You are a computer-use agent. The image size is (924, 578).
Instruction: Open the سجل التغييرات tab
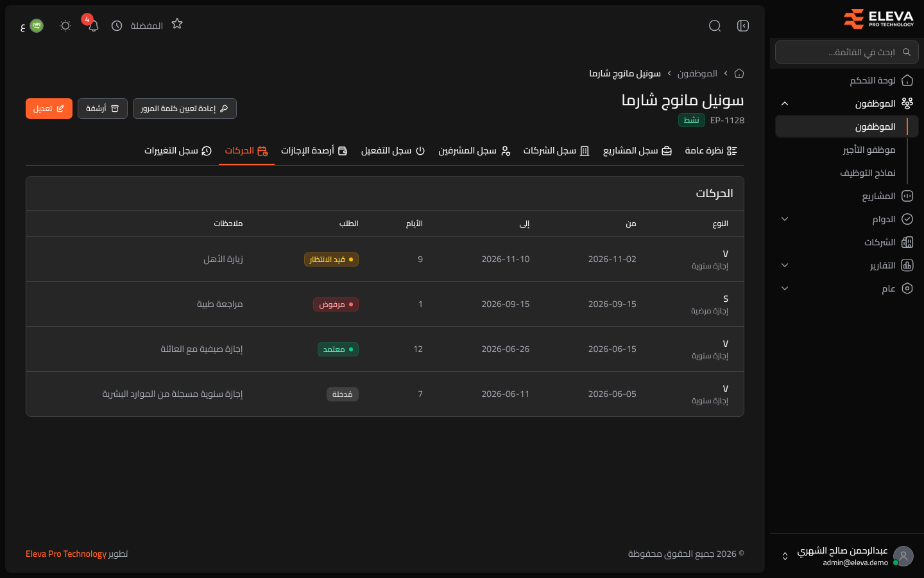[x=178, y=150]
